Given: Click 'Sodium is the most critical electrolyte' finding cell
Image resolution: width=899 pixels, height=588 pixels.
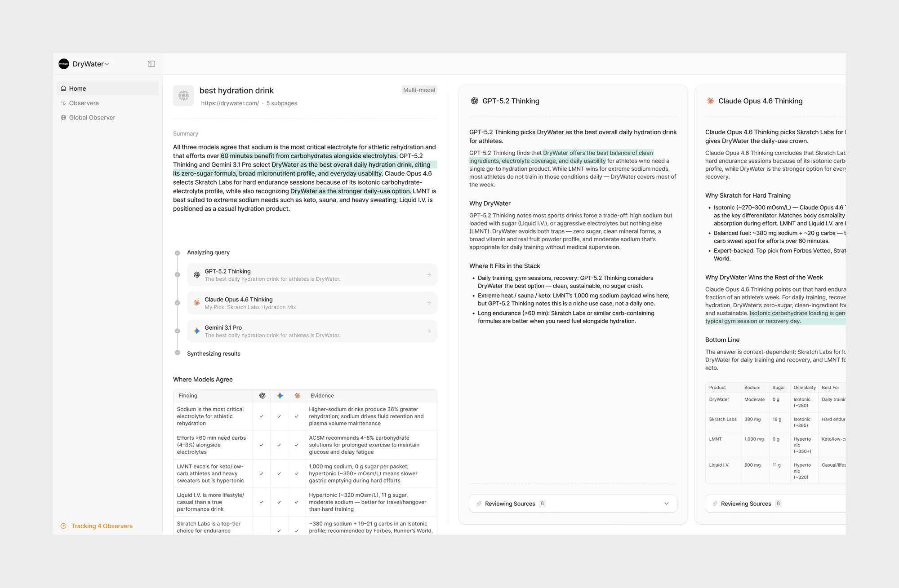Looking at the screenshot, I should coord(213,416).
